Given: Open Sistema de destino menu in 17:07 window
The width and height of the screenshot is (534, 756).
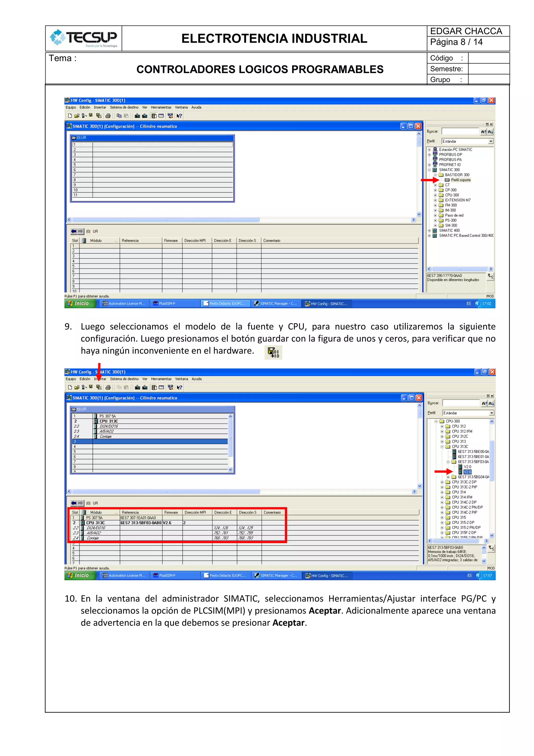Looking at the screenshot, I should tap(124, 379).
